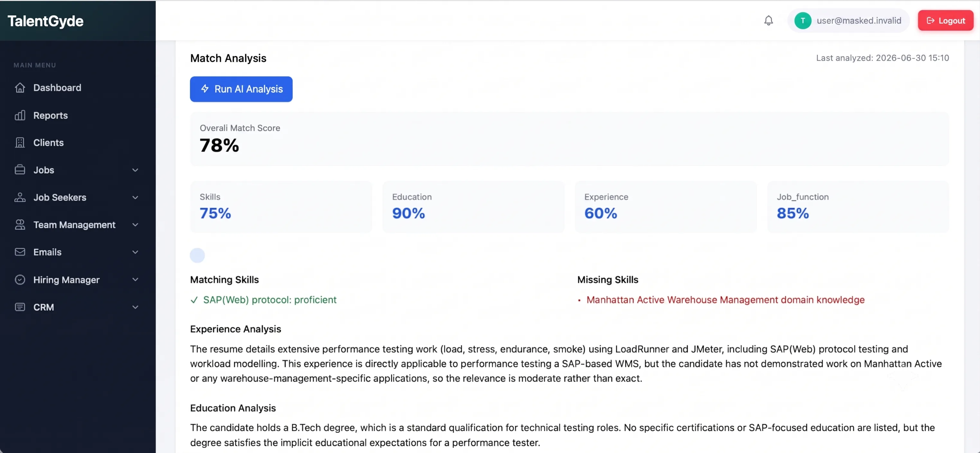Click the Skills 75% score
The width and height of the screenshot is (980, 453).
[215, 213]
